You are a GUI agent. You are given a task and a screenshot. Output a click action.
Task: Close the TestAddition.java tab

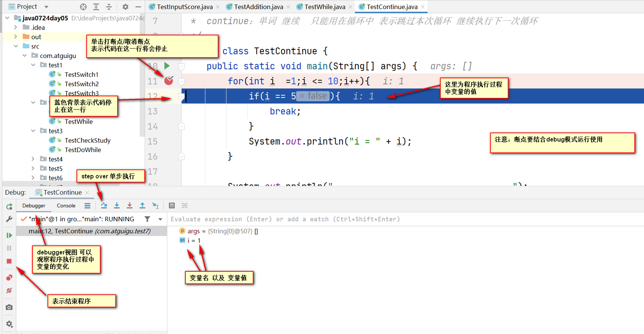[x=288, y=7]
